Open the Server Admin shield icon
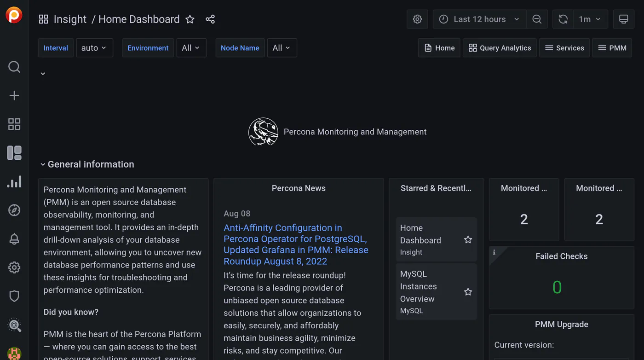 (14, 296)
